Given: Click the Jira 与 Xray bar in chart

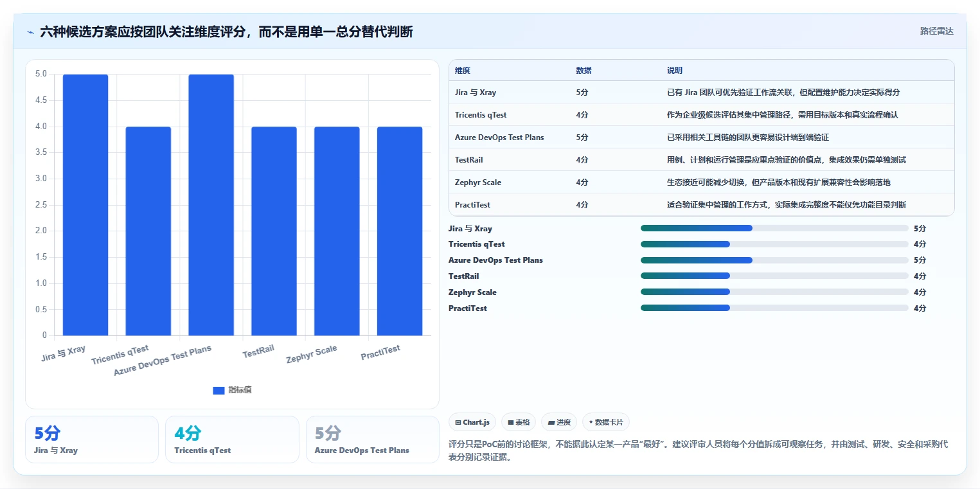Looking at the screenshot, I should click(85, 205).
